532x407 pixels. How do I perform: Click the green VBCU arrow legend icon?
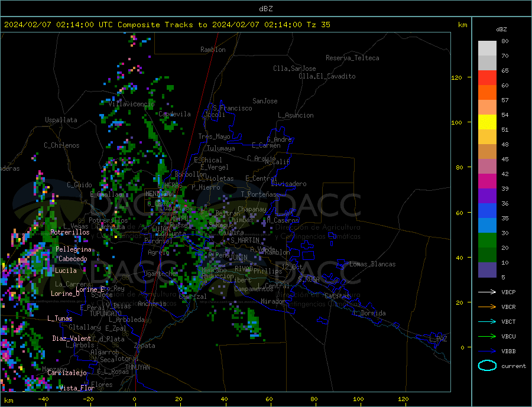point(487,337)
